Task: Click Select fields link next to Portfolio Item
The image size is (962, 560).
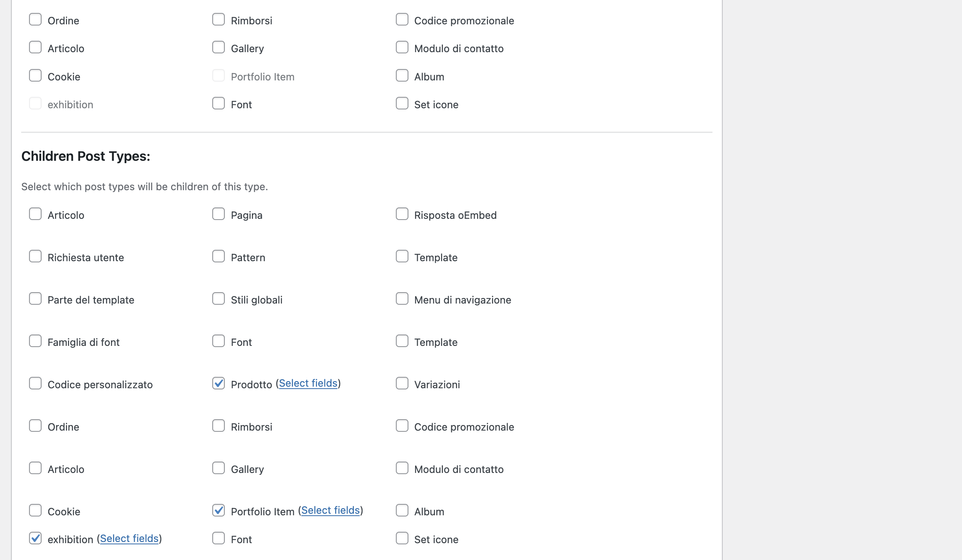Action: tap(330, 511)
